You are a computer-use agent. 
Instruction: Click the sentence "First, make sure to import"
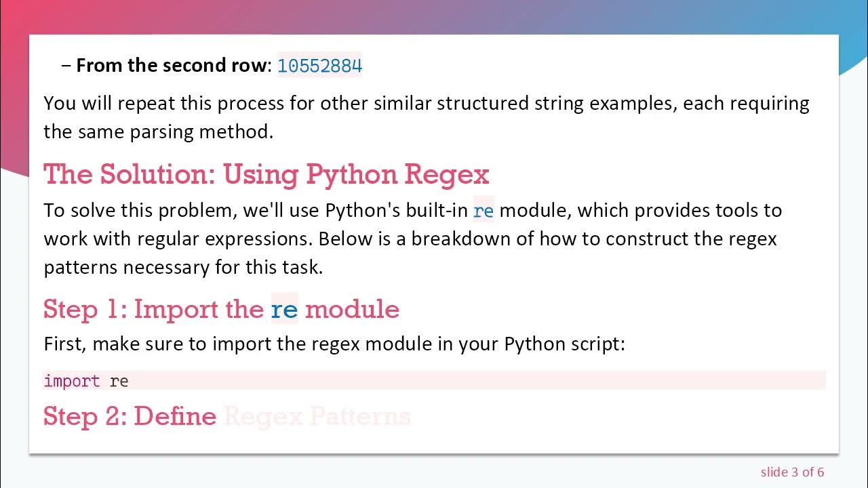(x=334, y=344)
